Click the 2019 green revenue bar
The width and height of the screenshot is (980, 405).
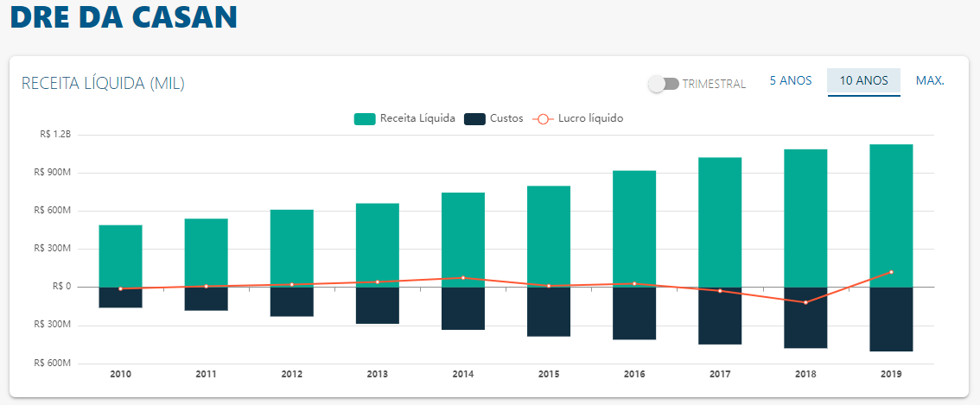pos(891,216)
